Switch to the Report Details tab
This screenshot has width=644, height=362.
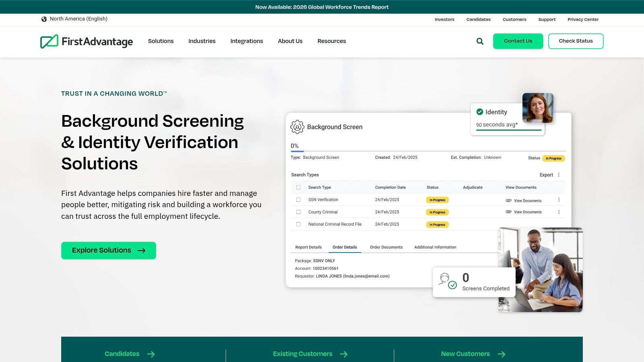pyautogui.click(x=308, y=247)
